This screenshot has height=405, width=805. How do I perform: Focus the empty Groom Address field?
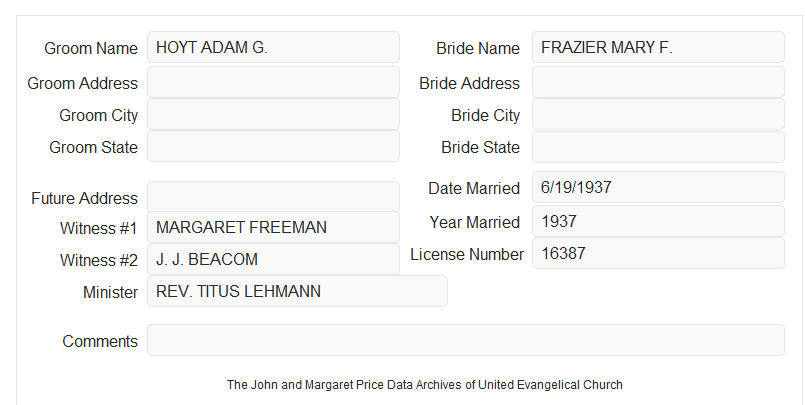(273, 82)
